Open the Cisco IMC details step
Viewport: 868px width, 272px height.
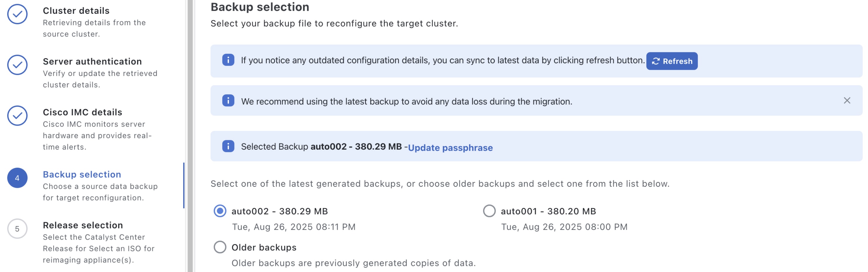click(82, 112)
